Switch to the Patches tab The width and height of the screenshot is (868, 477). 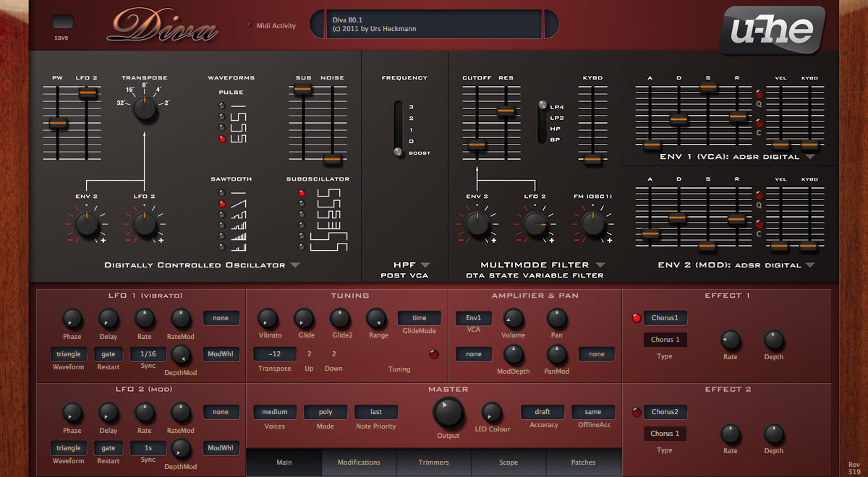click(583, 463)
